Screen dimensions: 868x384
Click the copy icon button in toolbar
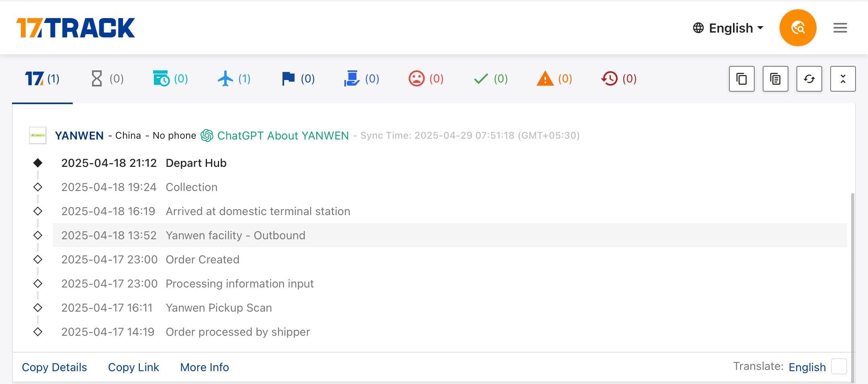click(x=741, y=79)
